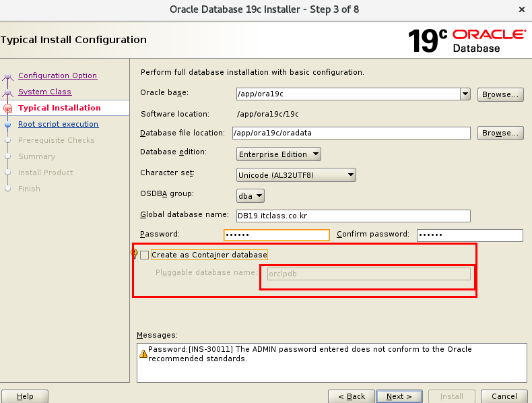Click the Perform full database installation description
Viewport: 532px width, 403px height.
[x=253, y=72]
